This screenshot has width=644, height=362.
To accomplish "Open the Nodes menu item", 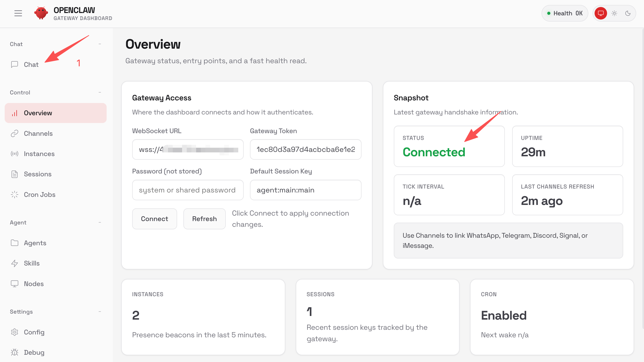I will 34,284.
